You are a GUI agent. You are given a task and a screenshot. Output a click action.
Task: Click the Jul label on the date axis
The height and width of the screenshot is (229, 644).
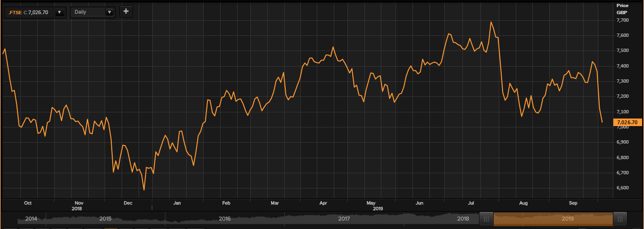point(471,203)
